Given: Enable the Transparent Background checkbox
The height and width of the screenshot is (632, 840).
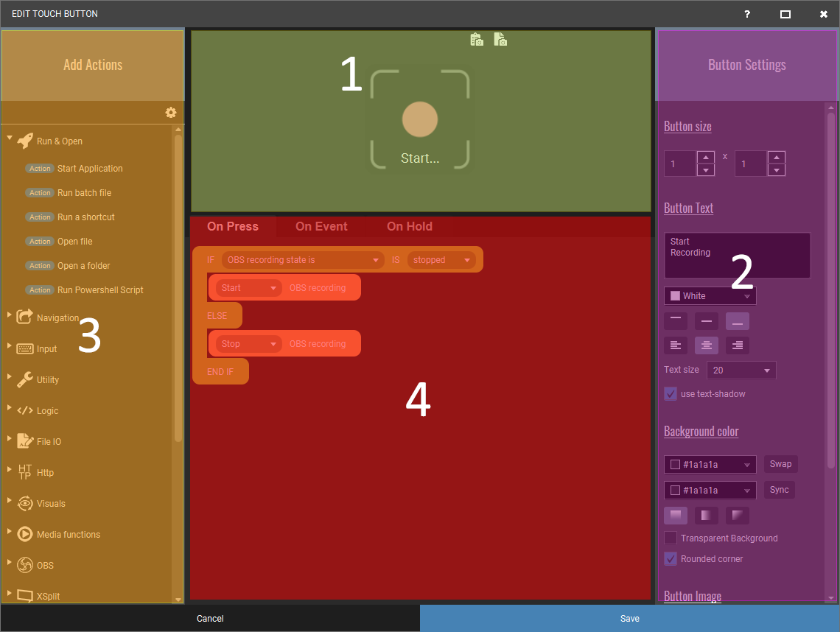Looking at the screenshot, I should 671,538.
